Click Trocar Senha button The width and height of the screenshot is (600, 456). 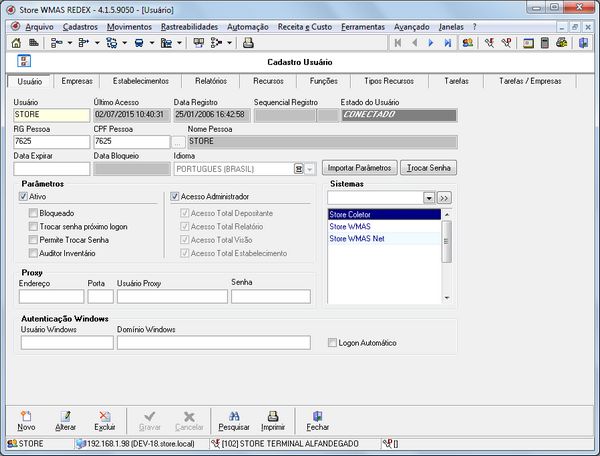point(429,168)
